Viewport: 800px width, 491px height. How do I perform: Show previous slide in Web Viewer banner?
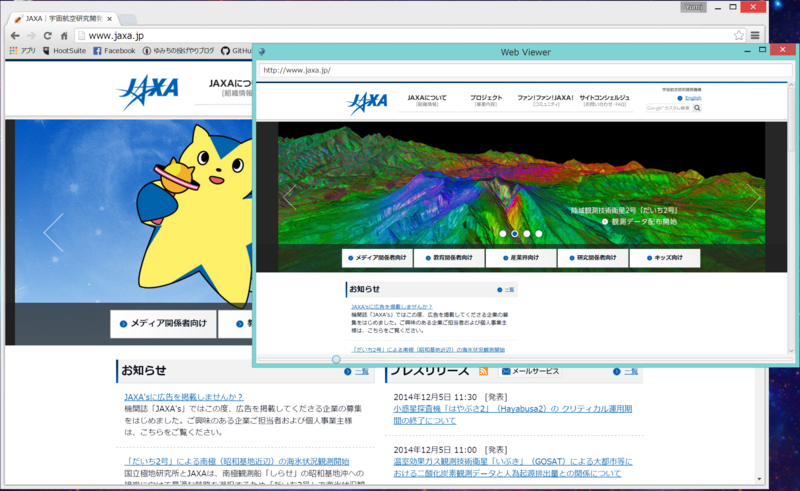pos(290,197)
